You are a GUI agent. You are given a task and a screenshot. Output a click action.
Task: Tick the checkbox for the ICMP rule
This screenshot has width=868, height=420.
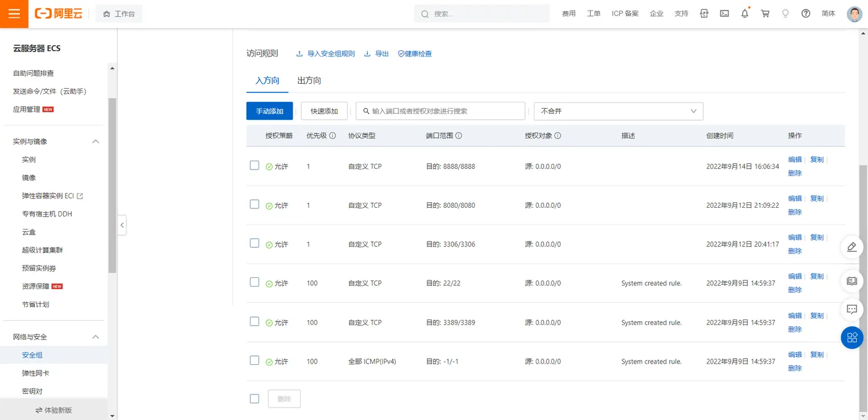[254, 360]
